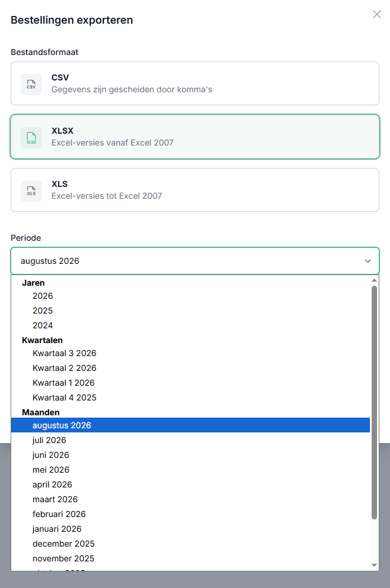
Task: Click the Bestellingen exporteren title
Action: [72, 20]
